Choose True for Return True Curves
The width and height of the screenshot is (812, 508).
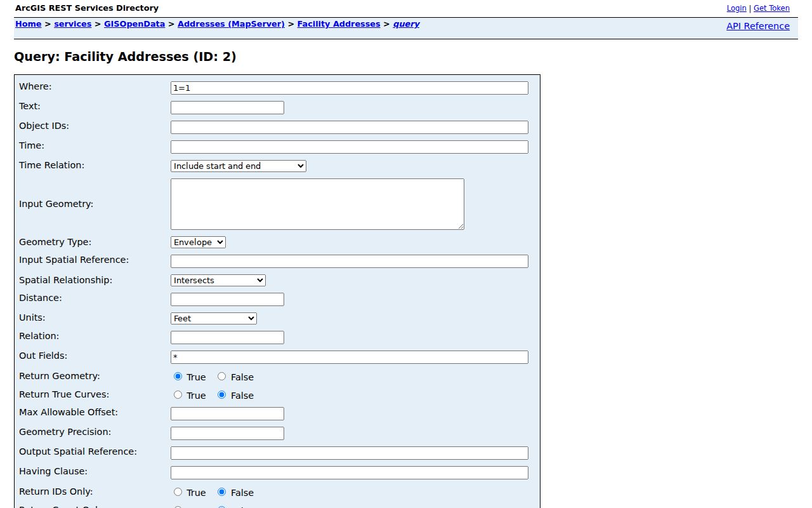coord(178,395)
